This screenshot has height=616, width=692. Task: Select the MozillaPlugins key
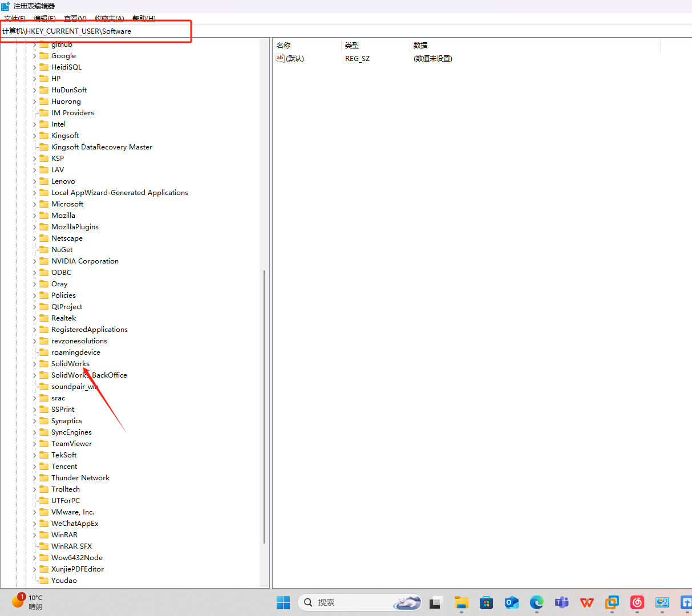75,226
